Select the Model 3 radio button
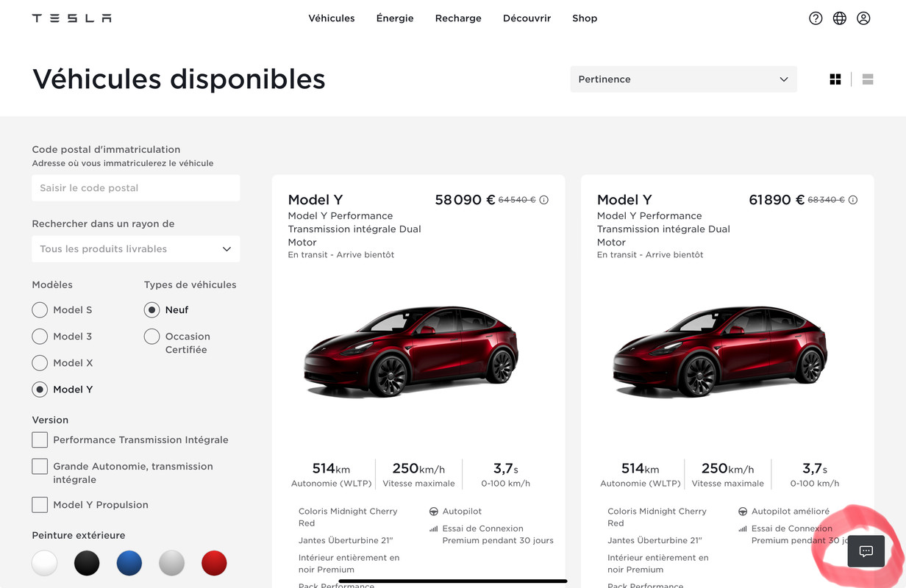Screen dimensions: 906x588 click(x=40, y=337)
